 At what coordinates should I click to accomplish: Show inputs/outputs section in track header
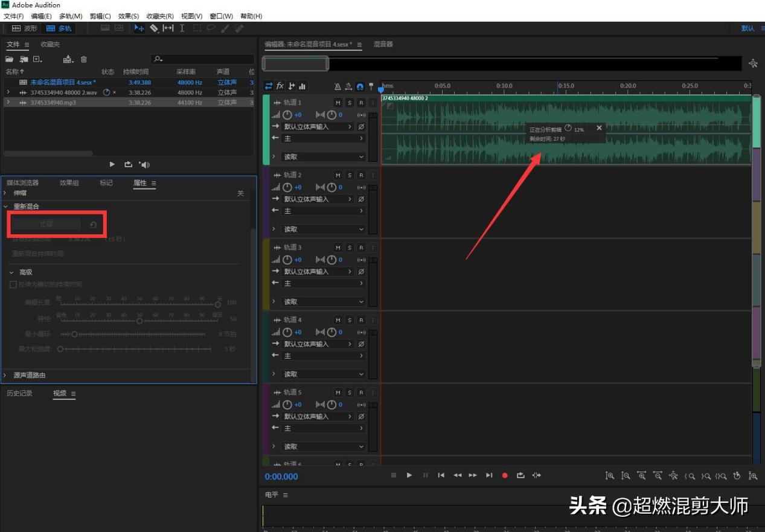pyautogui.click(x=269, y=86)
